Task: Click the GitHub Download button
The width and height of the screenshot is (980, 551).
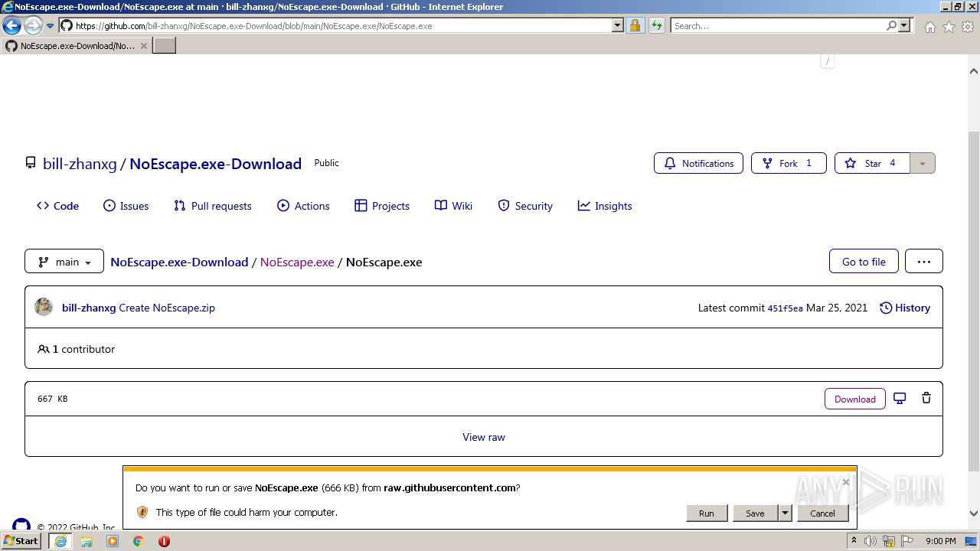Action: pyautogui.click(x=855, y=399)
